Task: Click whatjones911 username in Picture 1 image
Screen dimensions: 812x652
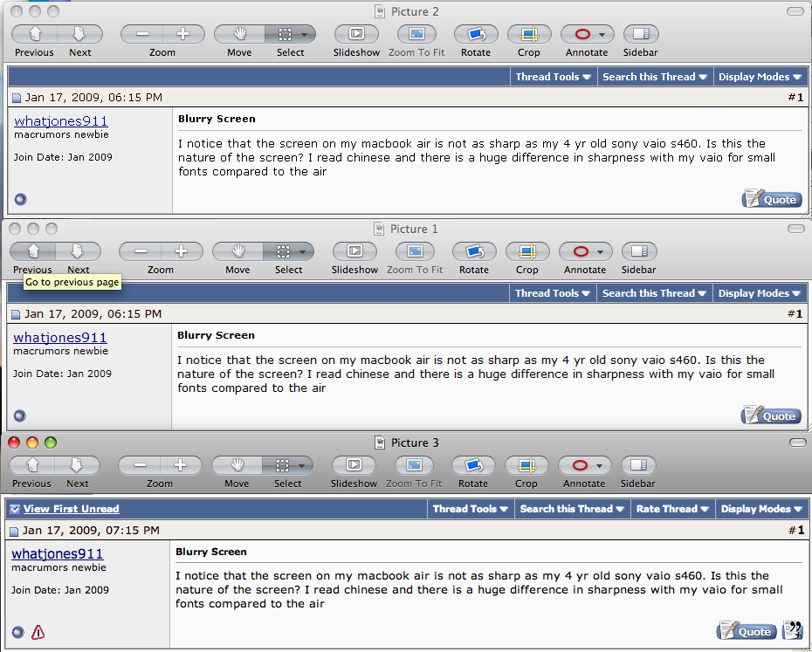Action: [x=60, y=337]
